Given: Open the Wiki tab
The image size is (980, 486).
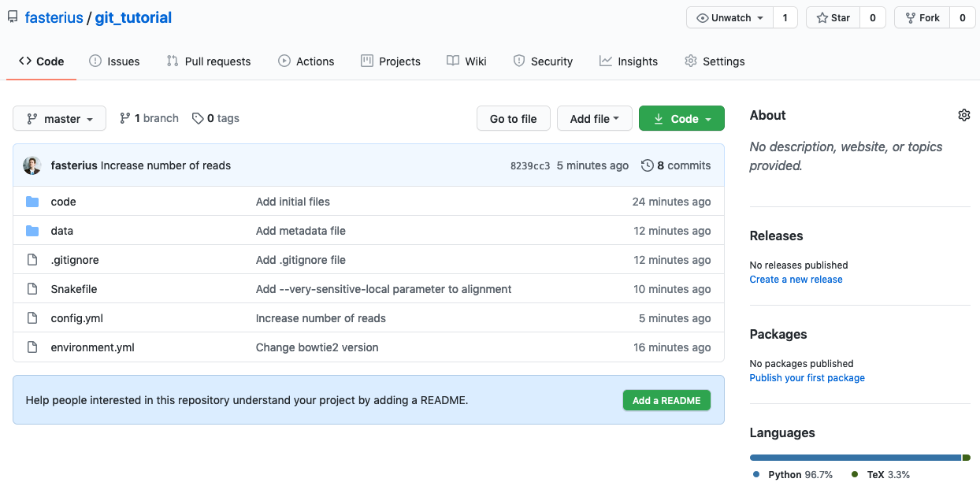Looking at the screenshot, I should click(x=466, y=61).
